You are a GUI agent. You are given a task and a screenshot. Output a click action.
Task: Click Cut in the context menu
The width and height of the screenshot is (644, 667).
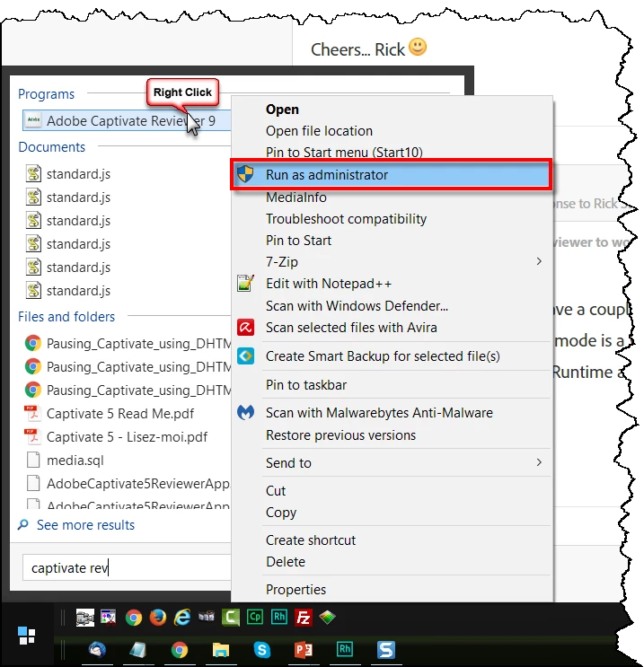(x=392, y=491)
